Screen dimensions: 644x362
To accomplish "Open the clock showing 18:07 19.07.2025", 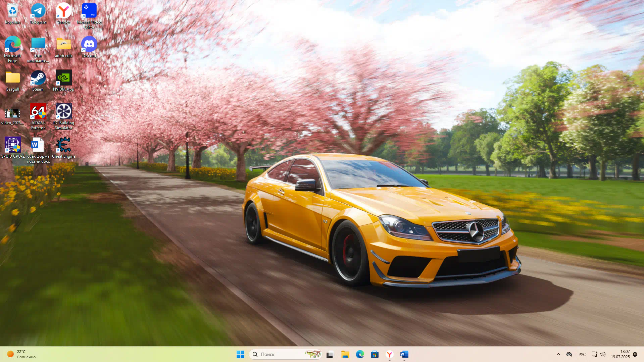I will pyautogui.click(x=620, y=354).
